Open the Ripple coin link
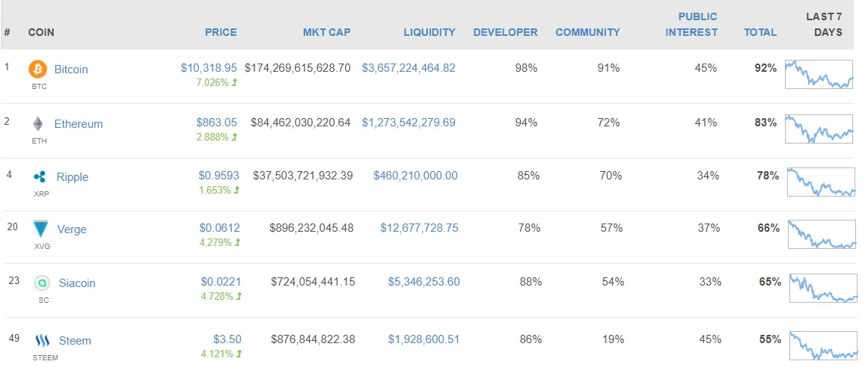 pos(73,177)
